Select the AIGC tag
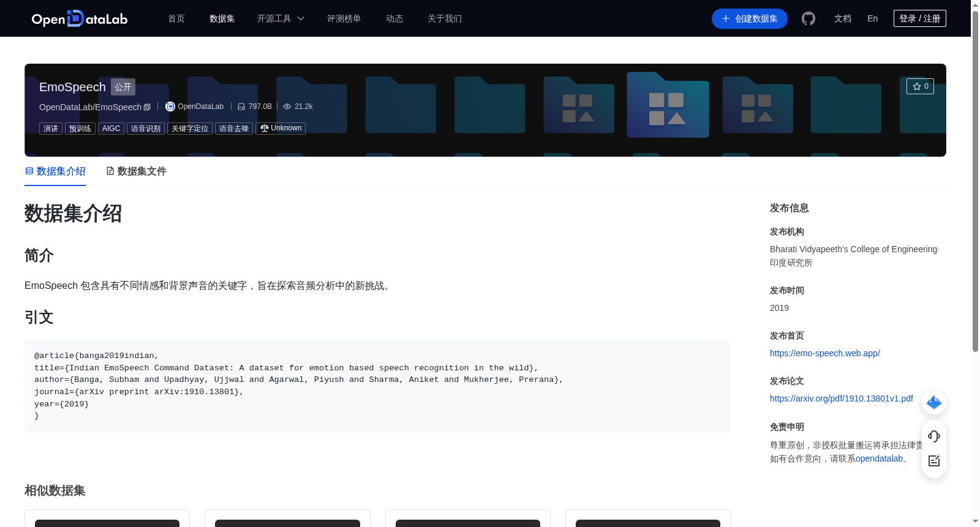980x527 pixels. [111, 129]
